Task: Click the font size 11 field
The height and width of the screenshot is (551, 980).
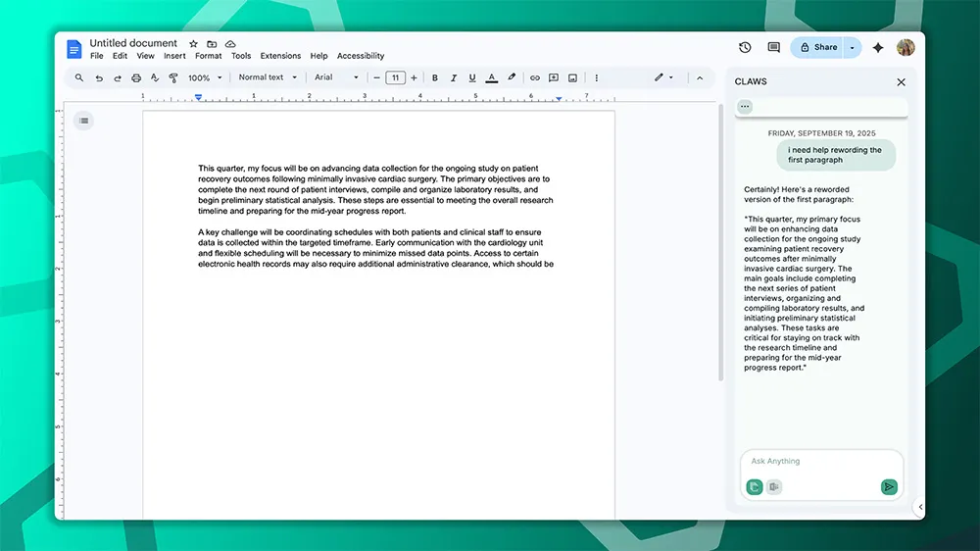Action: (395, 78)
